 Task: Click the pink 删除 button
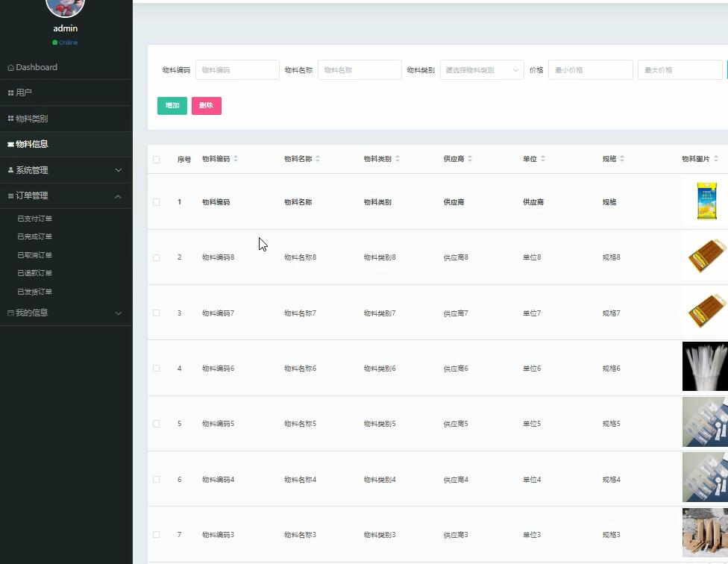click(x=207, y=106)
